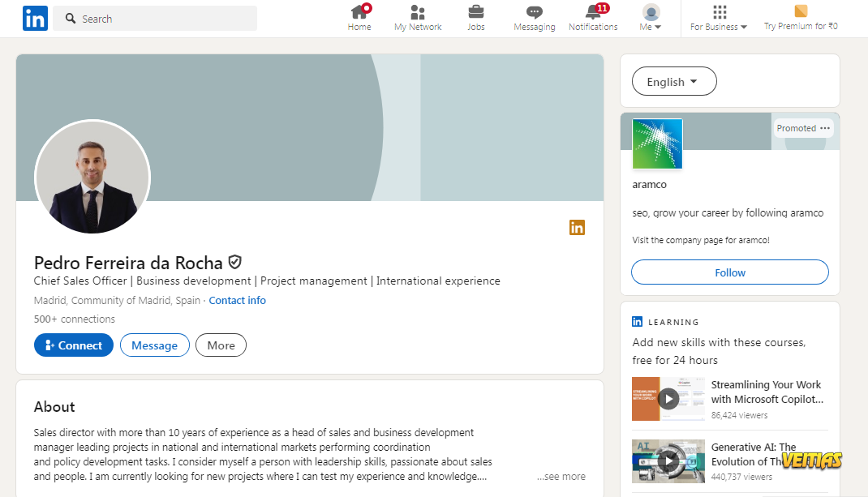Click the LinkedIn Learning logo icon
The height and width of the screenshot is (497, 868).
tap(637, 322)
